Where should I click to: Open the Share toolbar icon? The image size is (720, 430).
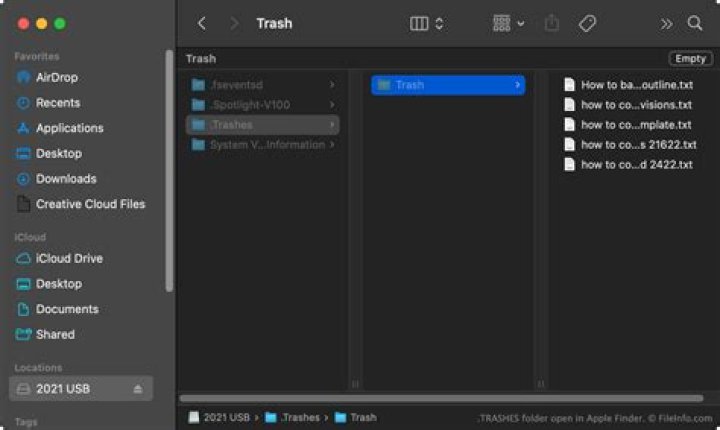[551, 23]
